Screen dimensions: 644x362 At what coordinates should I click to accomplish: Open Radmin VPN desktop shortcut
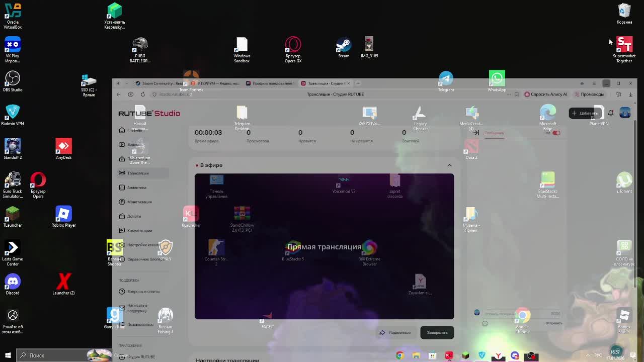point(13,115)
